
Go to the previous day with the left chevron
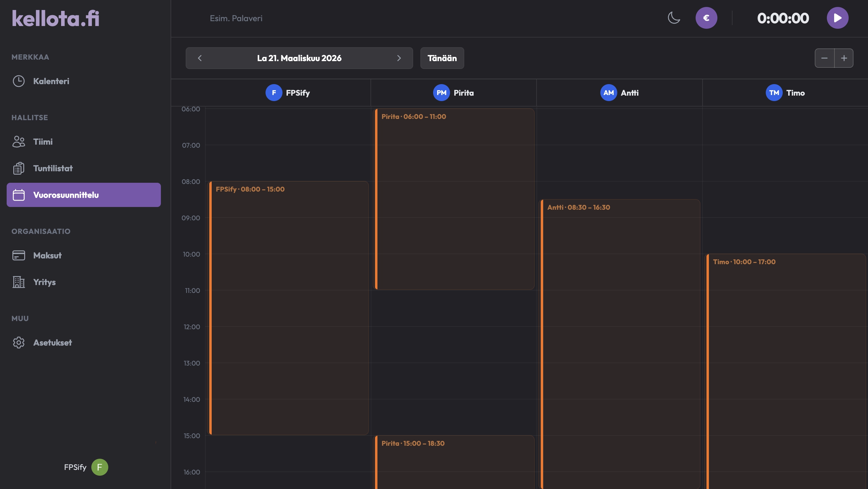point(200,58)
